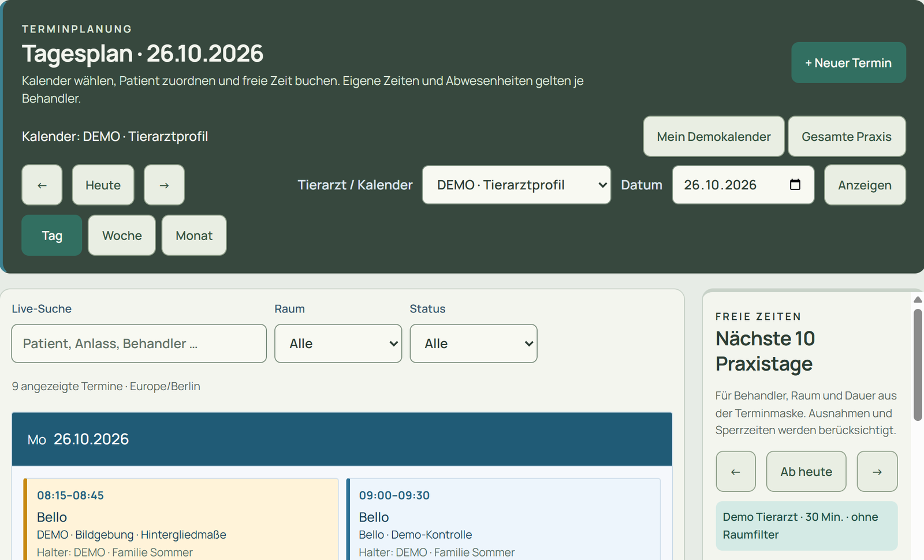This screenshot has height=560, width=924.
Task: Switch to Woche view
Action: [122, 235]
